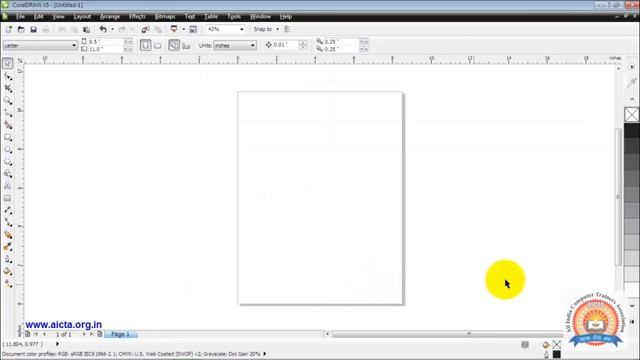Select the Crop tool
This screenshot has width=640, height=360.
tap(7, 88)
